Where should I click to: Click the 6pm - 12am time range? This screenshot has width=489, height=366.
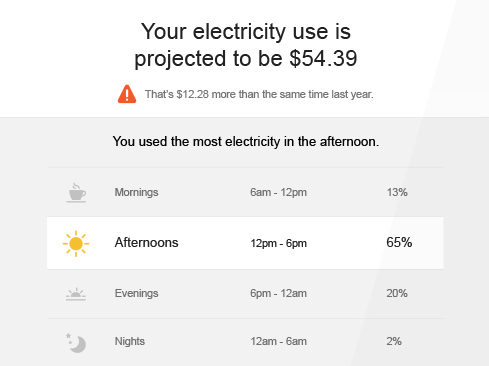[278, 293]
